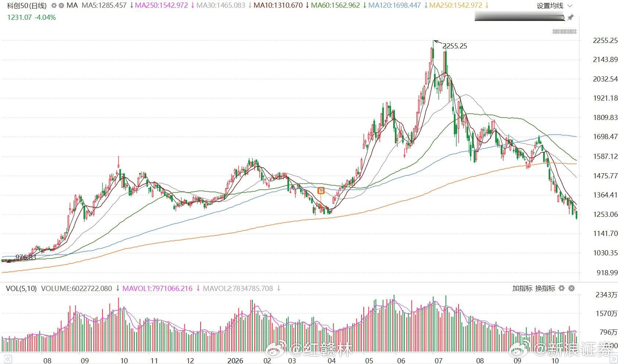Viewport: 618px width, 364px height.
Task: Click the MA30:1465.083 label
Action: pyautogui.click(x=220, y=6)
